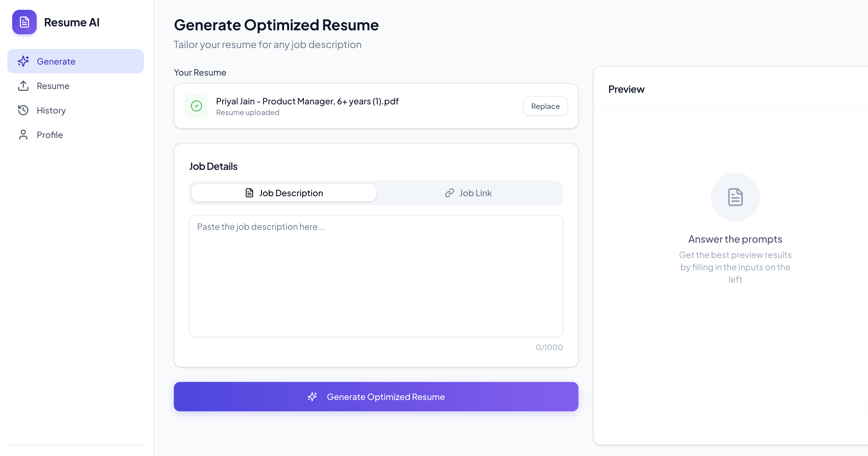Open Profile via the person icon
The height and width of the screenshot is (456, 868).
pos(23,134)
